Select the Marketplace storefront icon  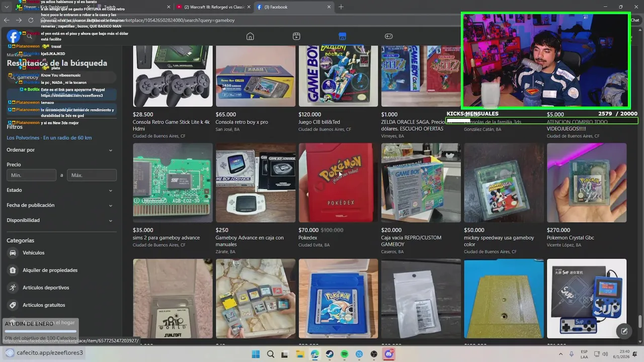(342, 36)
